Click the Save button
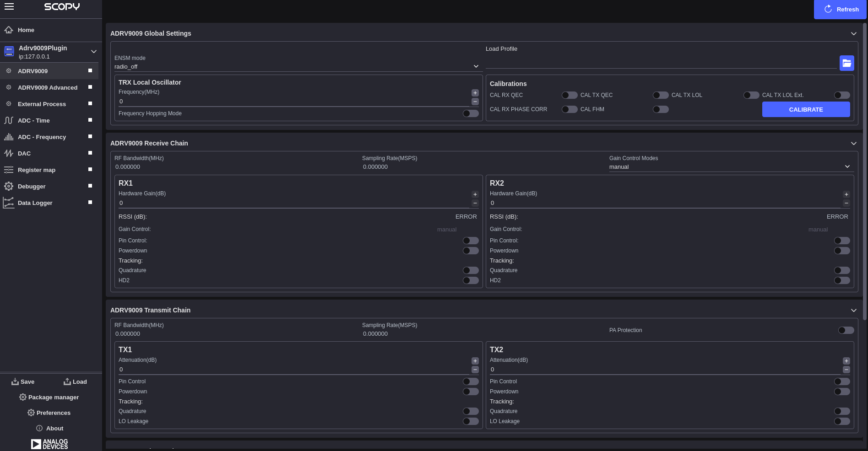This screenshot has width=868, height=451. (x=23, y=381)
